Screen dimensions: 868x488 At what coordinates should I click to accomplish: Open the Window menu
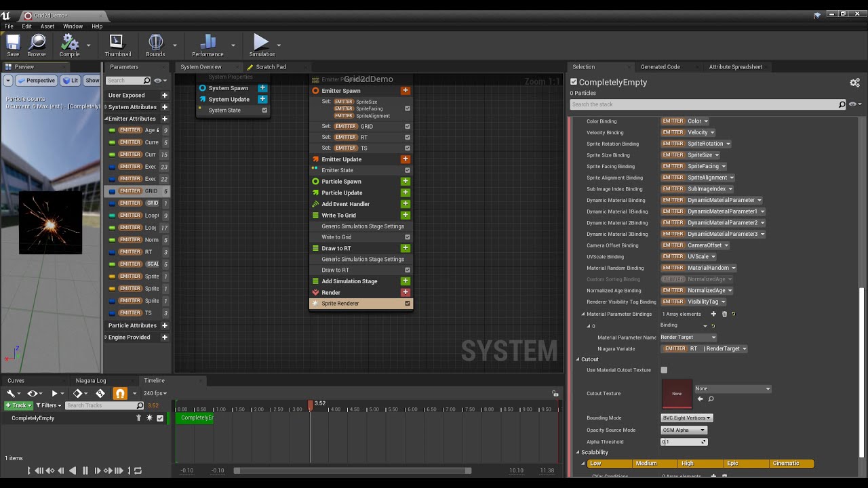pos(73,26)
